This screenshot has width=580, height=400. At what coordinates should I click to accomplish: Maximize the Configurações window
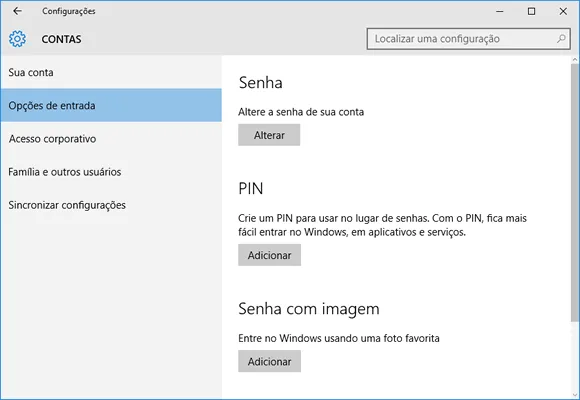[x=532, y=11]
